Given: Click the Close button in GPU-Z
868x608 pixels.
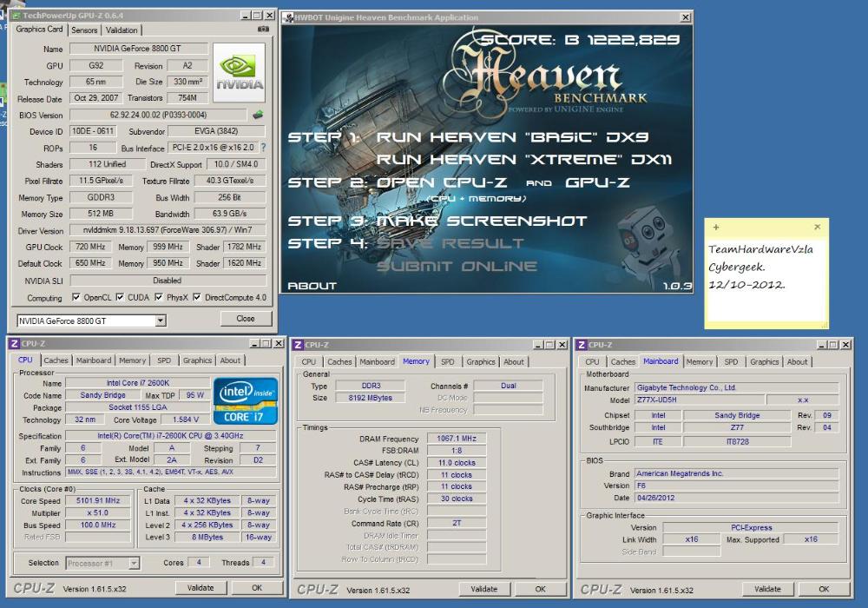Looking at the screenshot, I should pos(246,319).
